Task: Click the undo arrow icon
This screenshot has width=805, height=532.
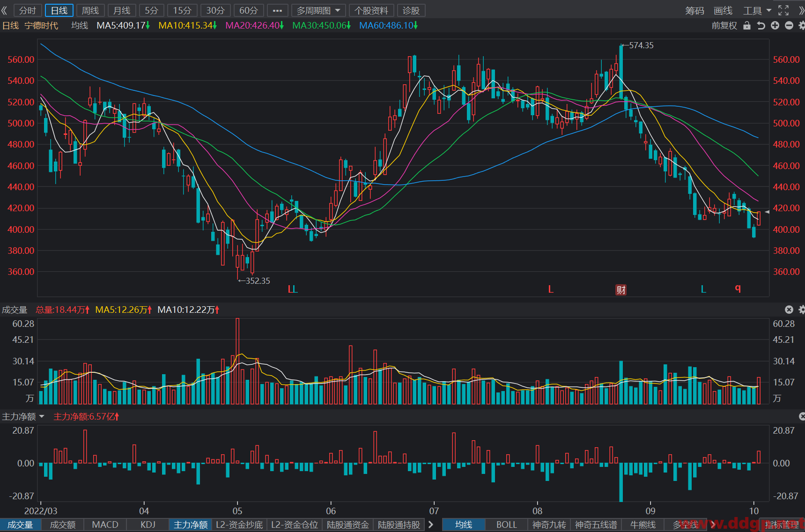Action: click(761, 25)
